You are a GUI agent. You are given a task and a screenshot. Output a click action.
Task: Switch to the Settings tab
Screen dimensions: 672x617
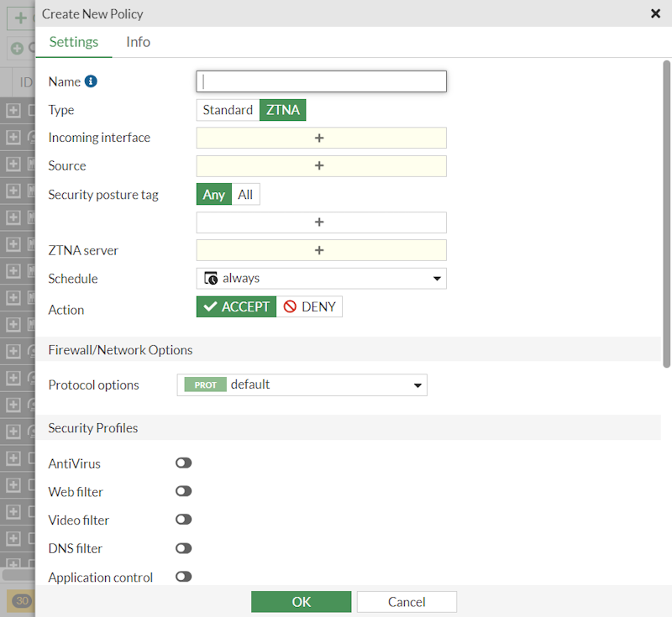pyautogui.click(x=73, y=41)
